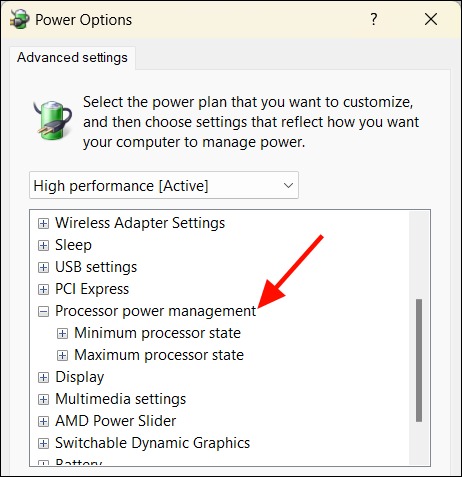Open the High performance power plan dropdown
Image resolution: width=462 pixels, height=477 pixels.
[164, 185]
